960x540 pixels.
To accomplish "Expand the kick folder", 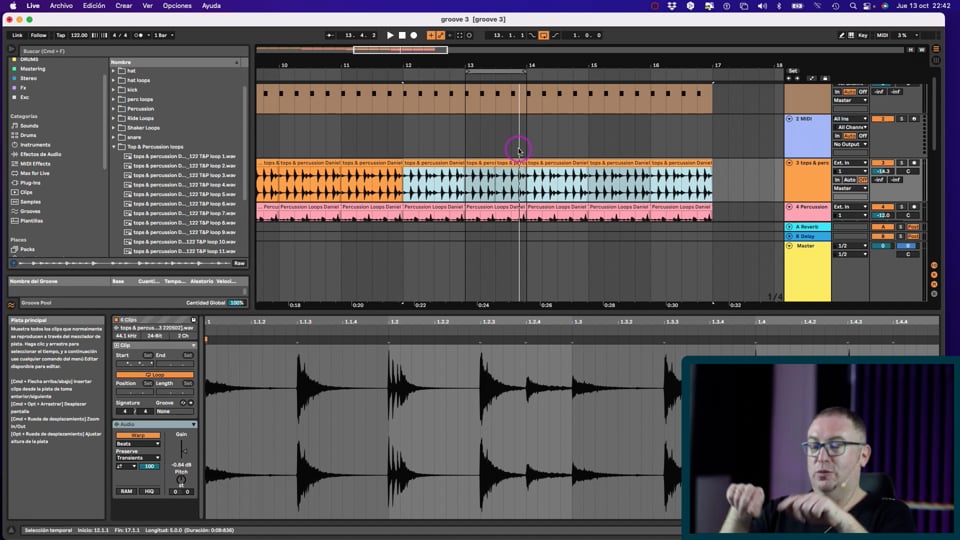I will 114,90.
